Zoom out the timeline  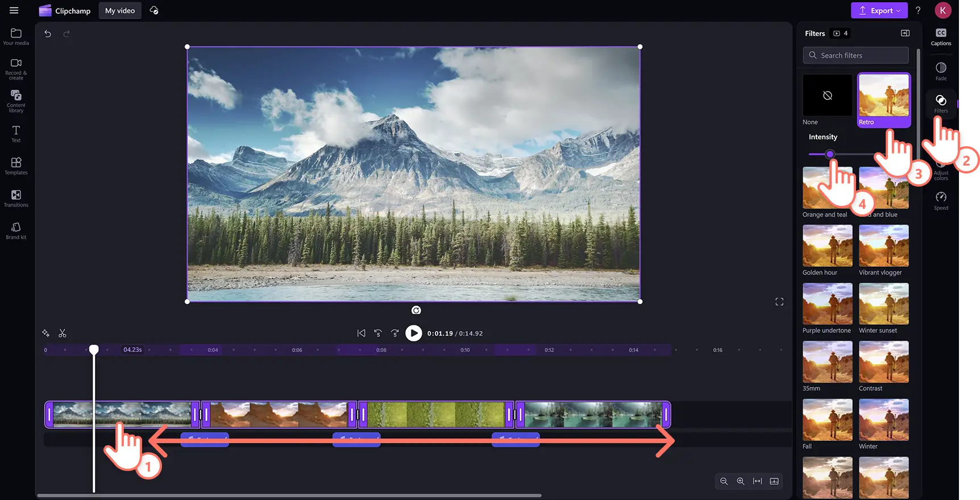tap(724, 481)
